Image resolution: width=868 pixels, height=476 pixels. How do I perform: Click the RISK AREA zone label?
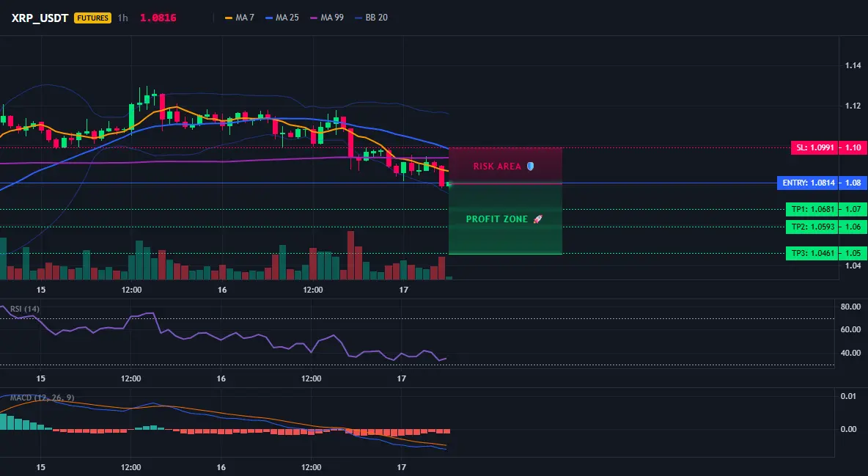tap(497, 166)
